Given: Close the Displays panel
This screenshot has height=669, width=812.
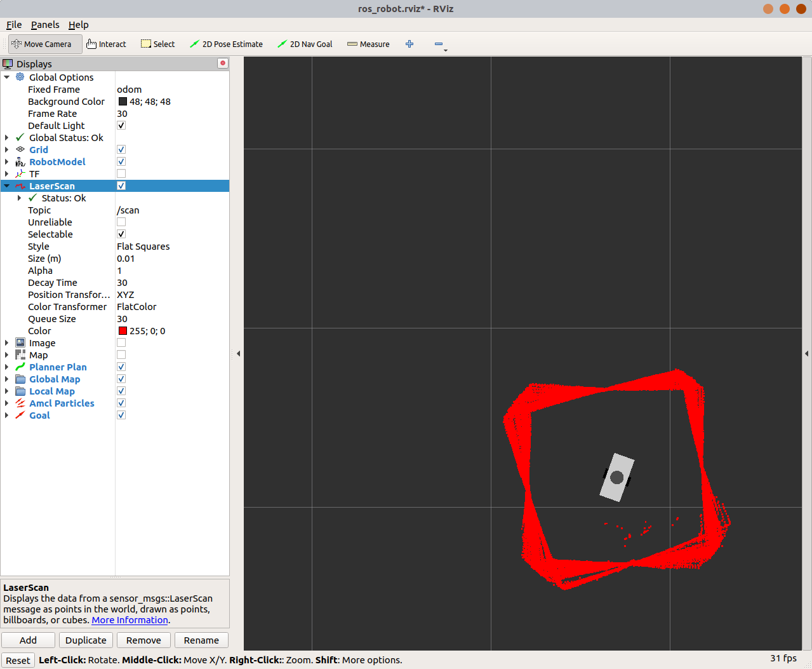Looking at the screenshot, I should [x=222, y=63].
